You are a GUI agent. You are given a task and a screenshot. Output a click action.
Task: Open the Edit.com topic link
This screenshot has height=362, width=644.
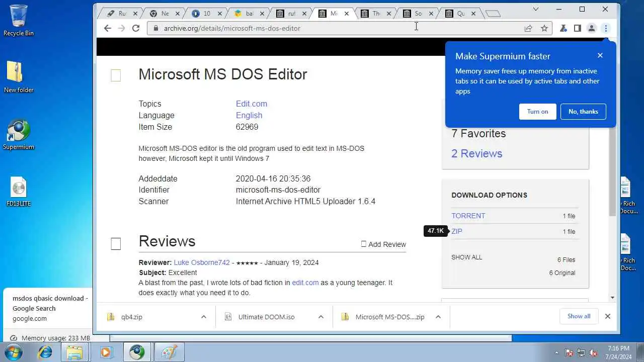[x=252, y=104]
